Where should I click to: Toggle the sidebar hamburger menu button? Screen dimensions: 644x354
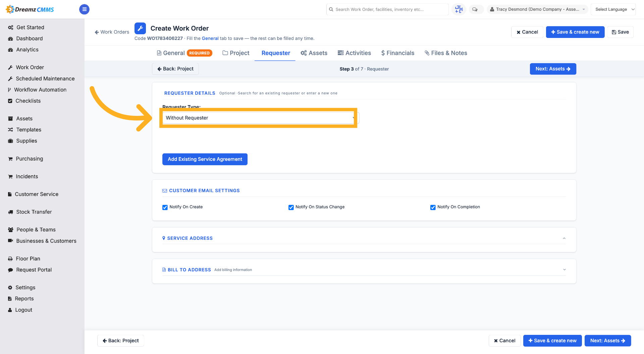[x=84, y=9]
